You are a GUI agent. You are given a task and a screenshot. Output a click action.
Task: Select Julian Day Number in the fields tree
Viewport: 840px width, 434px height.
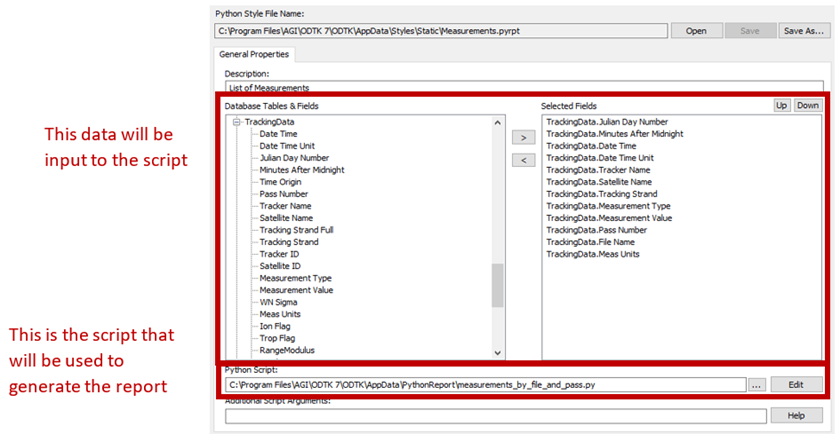coord(294,158)
